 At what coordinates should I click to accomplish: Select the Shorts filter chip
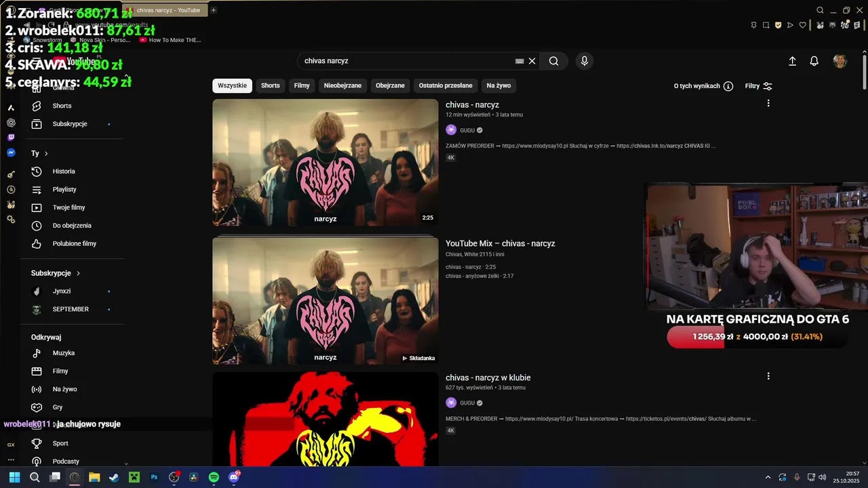(x=271, y=85)
